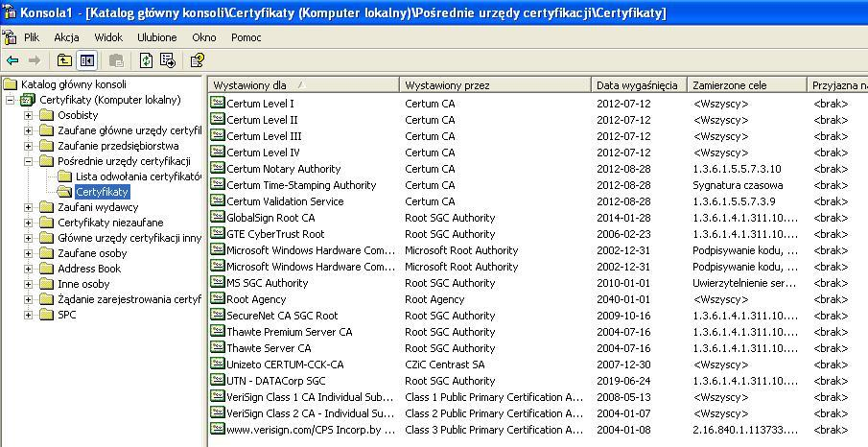The image size is (868, 447).
Task: Click the Back arrow toolbar icon
Action: [12, 60]
